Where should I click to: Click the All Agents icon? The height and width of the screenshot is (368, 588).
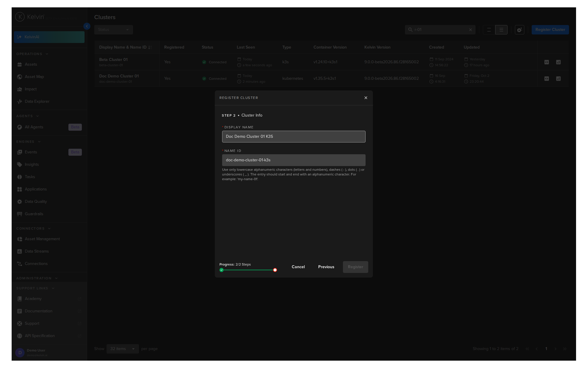20,127
